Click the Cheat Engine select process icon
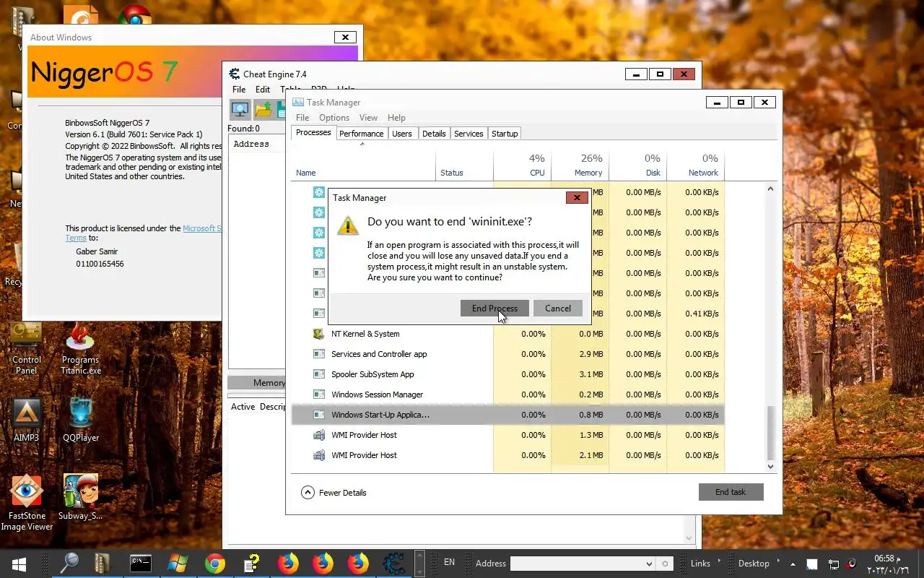Image resolution: width=924 pixels, height=578 pixels. point(240,110)
